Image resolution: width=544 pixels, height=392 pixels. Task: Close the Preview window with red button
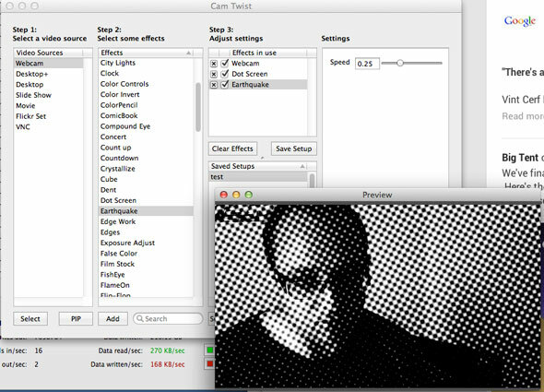[224, 195]
